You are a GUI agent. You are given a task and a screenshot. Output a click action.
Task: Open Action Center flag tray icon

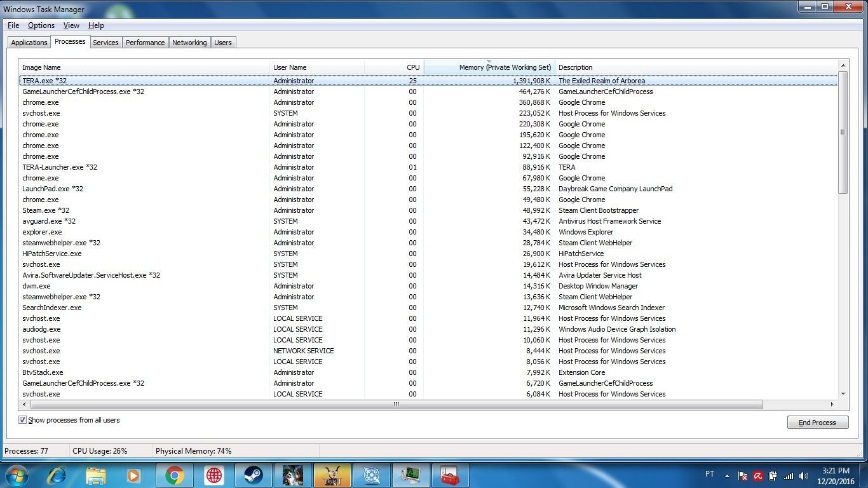click(x=743, y=475)
